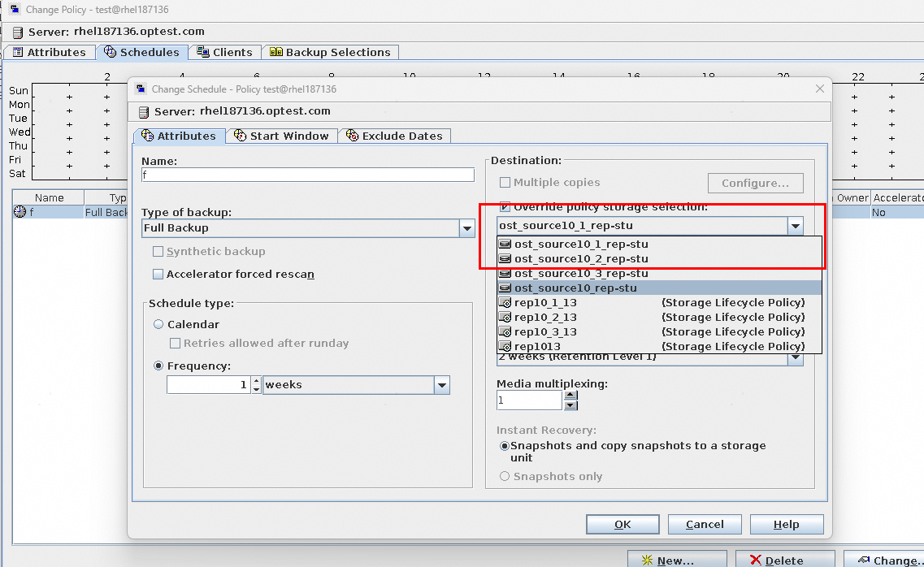This screenshot has height=567, width=924.
Task: Open the Retention Level dropdown arrow
Action: pos(796,357)
